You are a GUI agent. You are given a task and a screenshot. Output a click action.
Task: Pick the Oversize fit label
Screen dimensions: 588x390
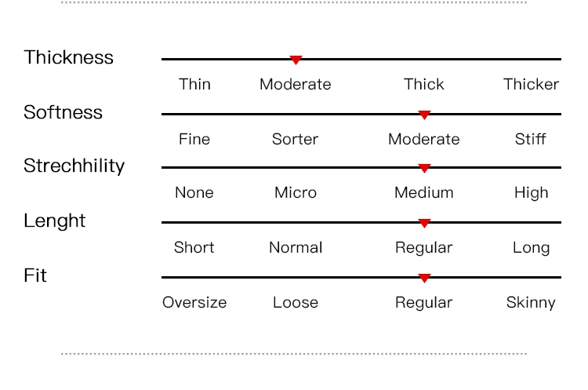[194, 302]
